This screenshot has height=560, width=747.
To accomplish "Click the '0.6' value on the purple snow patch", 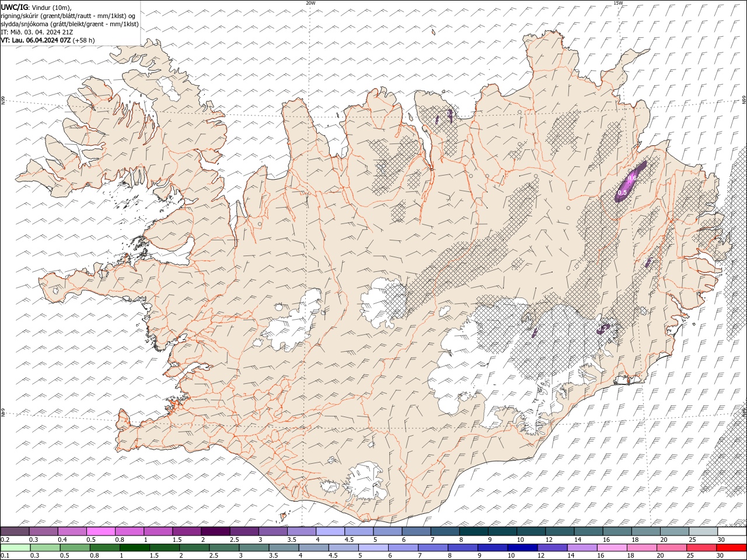I will [632, 178].
